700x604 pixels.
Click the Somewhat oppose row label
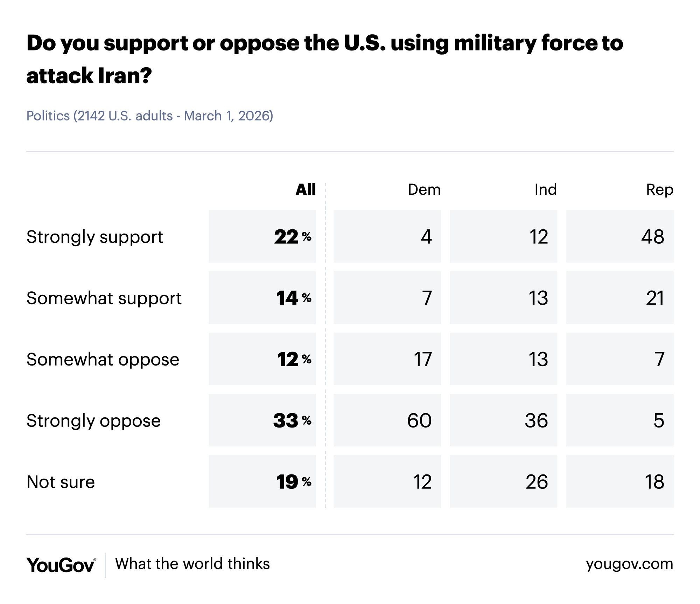click(103, 360)
